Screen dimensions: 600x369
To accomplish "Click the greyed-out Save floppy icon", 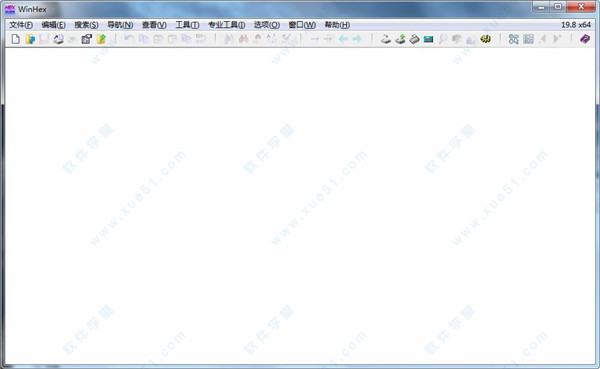I will [x=44, y=39].
